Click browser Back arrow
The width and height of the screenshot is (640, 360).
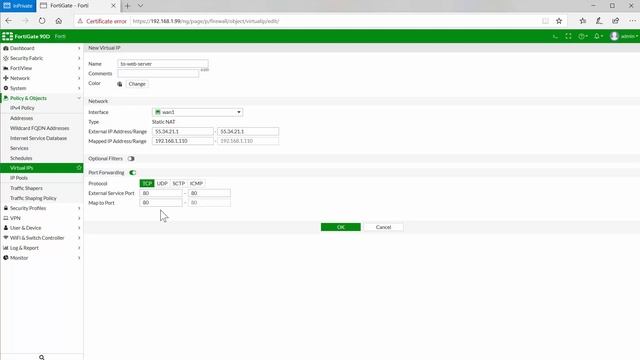click(9, 21)
